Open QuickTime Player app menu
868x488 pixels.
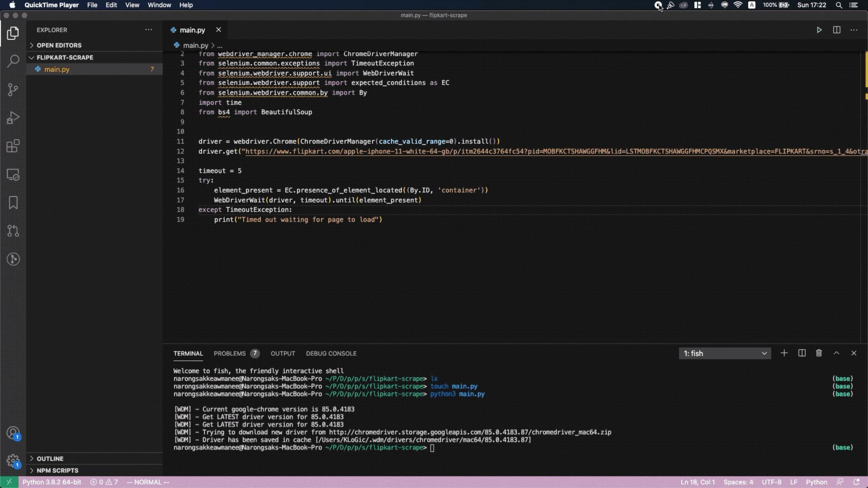[52, 5]
